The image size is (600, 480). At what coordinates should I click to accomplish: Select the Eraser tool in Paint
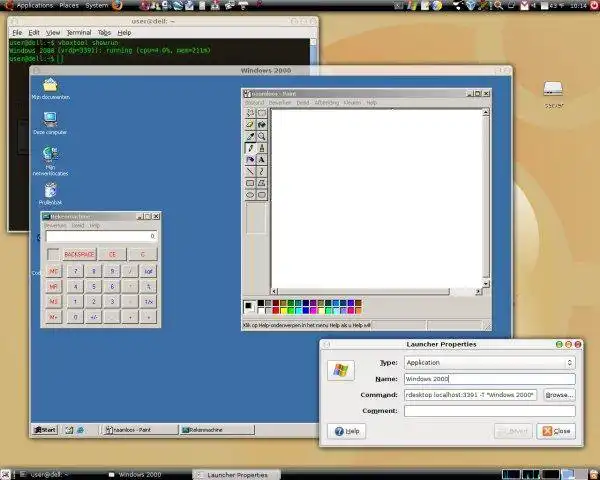tap(250, 124)
